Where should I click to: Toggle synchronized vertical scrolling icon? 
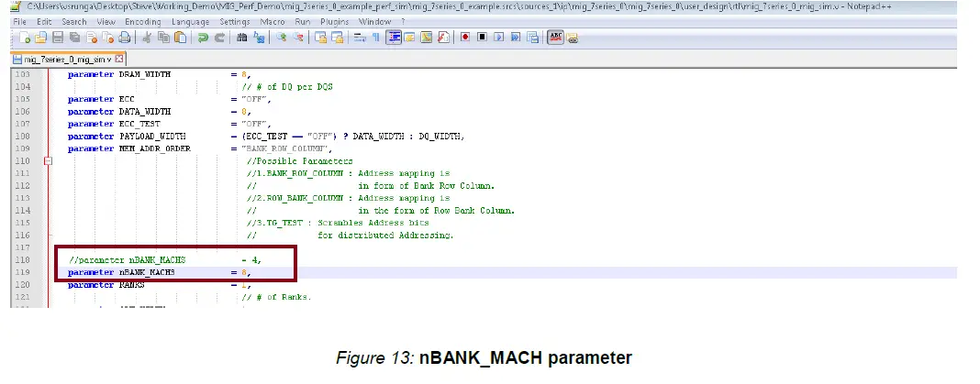pyautogui.click(x=320, y=38)
